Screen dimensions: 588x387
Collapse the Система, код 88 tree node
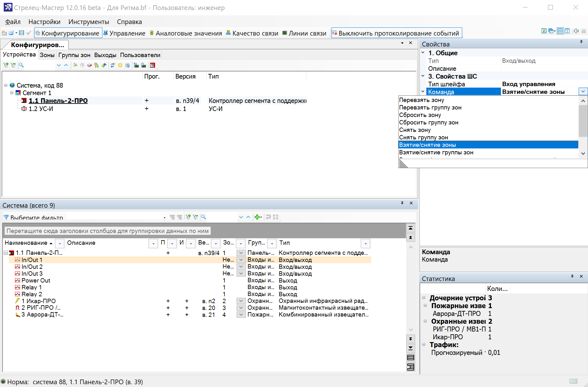6,85
